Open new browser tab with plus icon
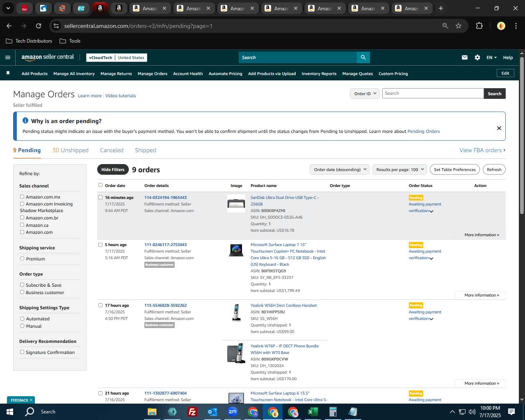This screenshot has width=525, height=420. (441, 8)
